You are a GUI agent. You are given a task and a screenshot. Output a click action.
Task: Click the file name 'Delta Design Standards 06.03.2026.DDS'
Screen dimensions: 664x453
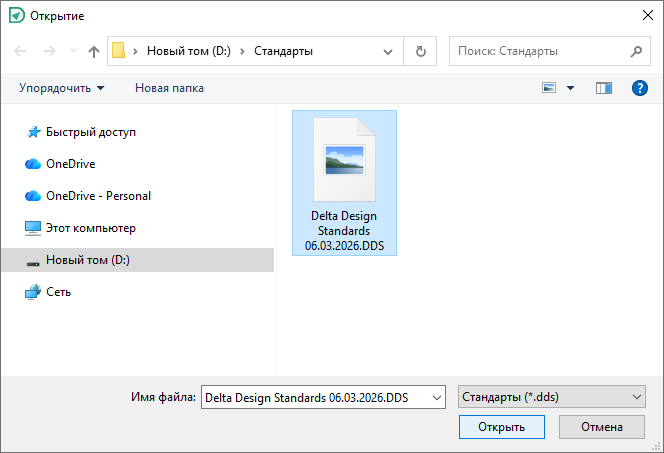click(x=344, y=231)
